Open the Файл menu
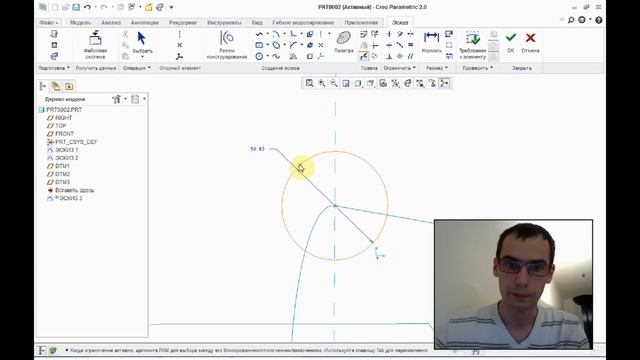The image size is (640, 360). pyautogui.click(x=49, y=23)
